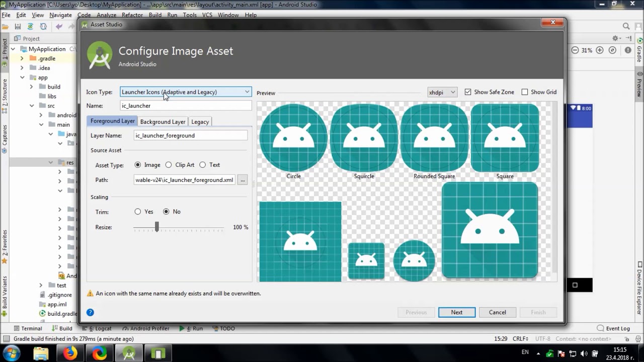The height and width of the screenshot is (362, 644).
Task: Collapse the MyApplication project node
Action: click(13, 49)
